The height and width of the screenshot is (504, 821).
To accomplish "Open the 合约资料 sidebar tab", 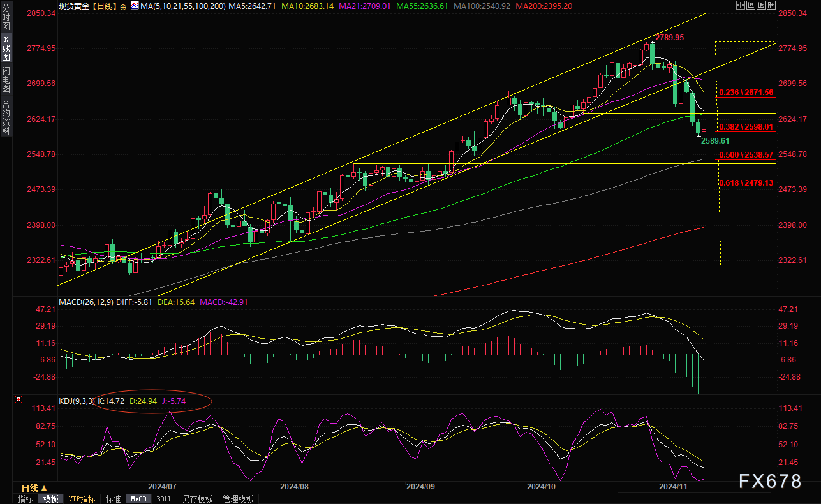I will coord(6,117).
